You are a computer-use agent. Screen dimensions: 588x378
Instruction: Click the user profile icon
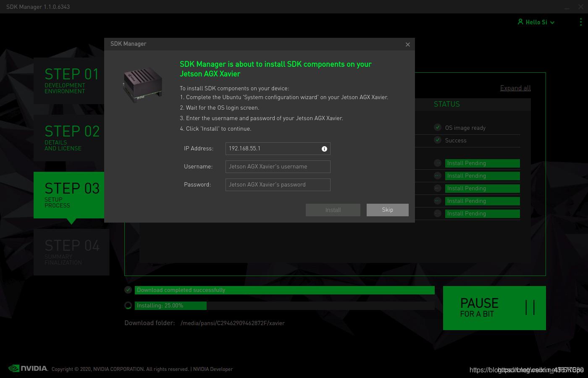pyautogui.click(x=520, y=22)
